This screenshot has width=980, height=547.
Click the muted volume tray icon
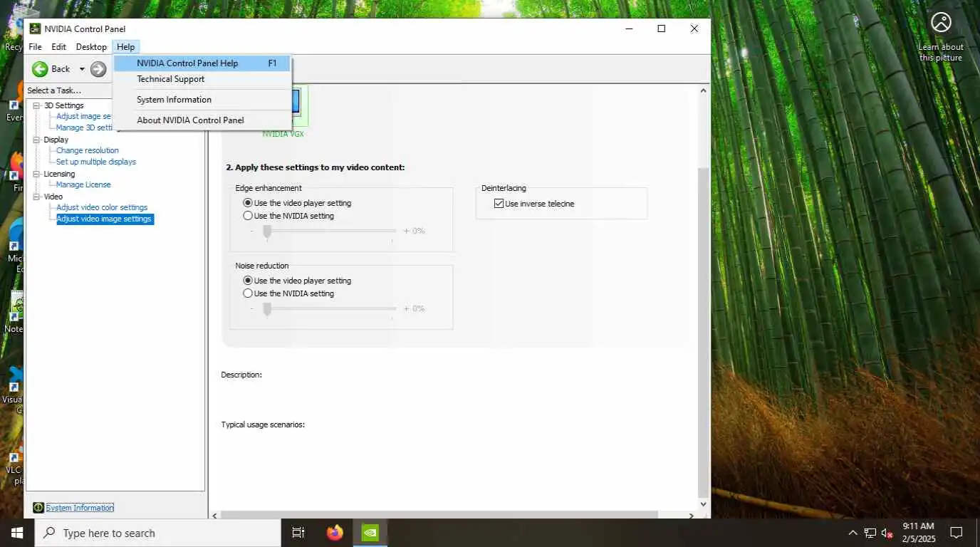coord(887,533)
